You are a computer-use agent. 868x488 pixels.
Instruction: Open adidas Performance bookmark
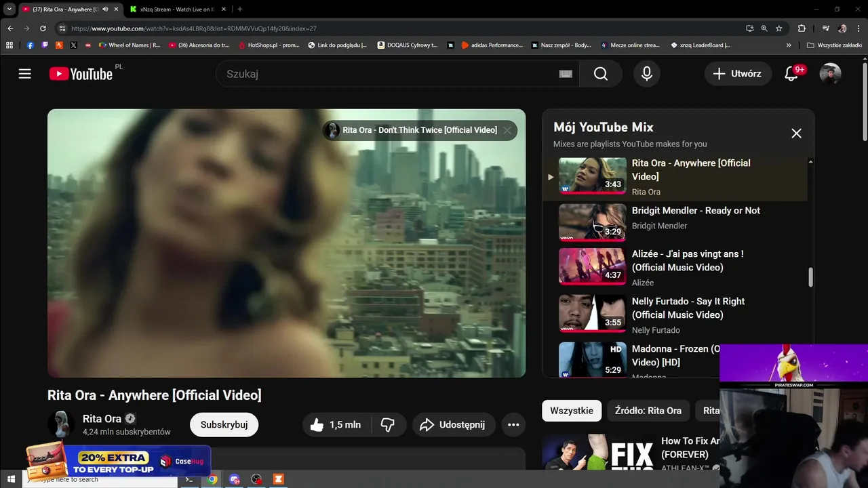click(x=492, y=45)
